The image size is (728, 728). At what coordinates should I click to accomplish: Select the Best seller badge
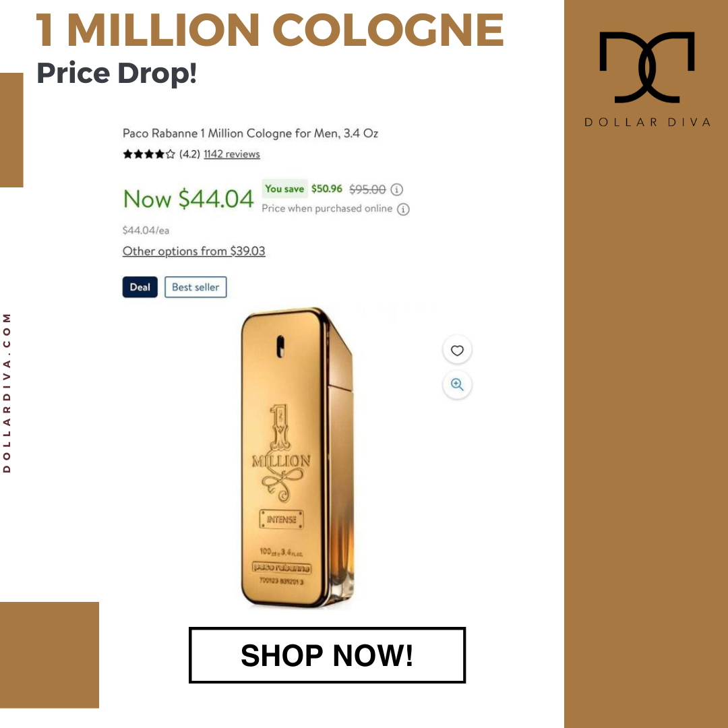coord(195,287)
